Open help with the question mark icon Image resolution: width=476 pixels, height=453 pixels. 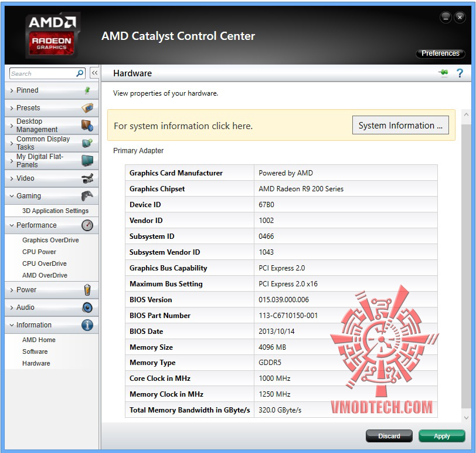(x=460, y=73)
